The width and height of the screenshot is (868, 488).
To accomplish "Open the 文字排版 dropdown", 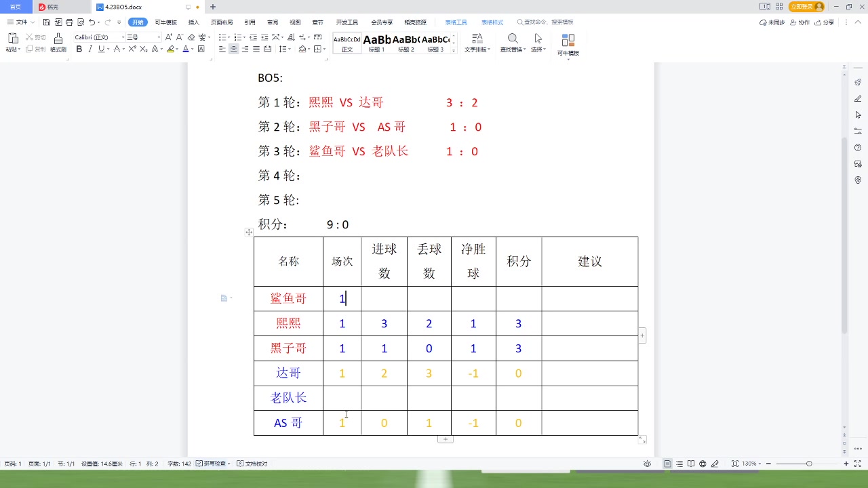I will [477, 49].
